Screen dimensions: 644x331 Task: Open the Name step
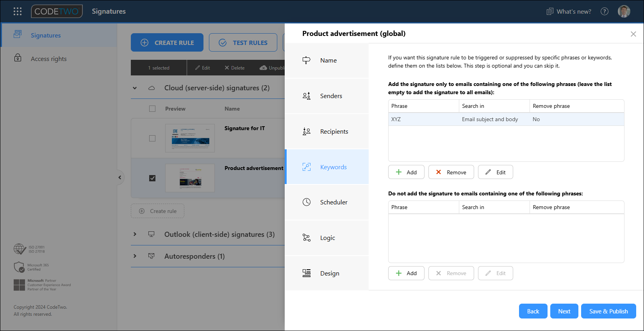point(326,60)
